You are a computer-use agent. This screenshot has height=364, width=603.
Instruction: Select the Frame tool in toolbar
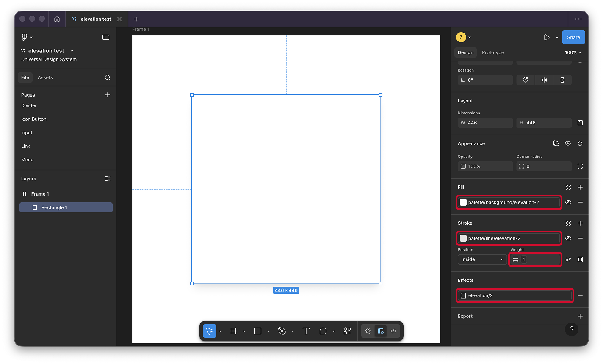coord(234,331)
